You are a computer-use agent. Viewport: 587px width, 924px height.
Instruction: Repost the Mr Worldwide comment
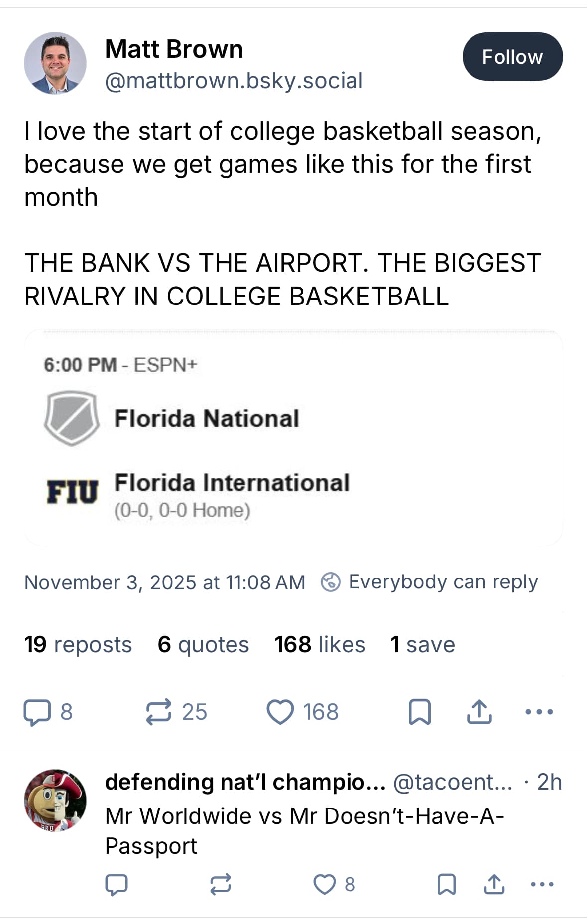(x=220, y=884)
